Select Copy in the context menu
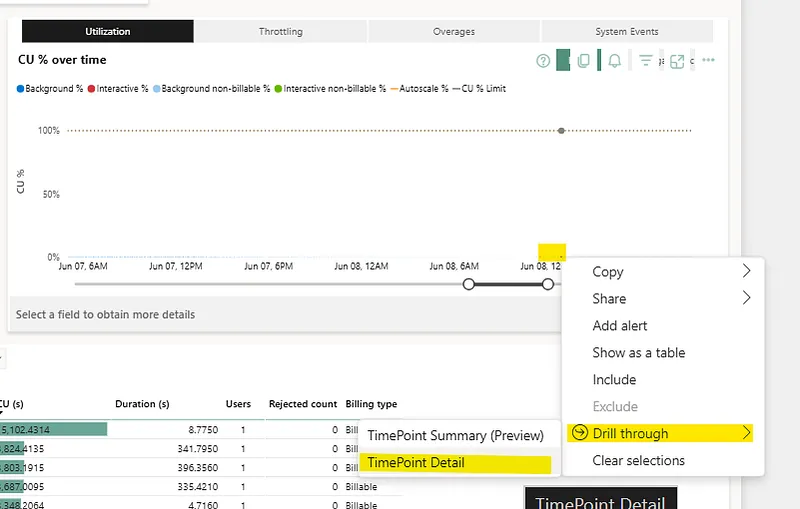The height and width of the screenshot is (509, 800). (x=608, y=272)
